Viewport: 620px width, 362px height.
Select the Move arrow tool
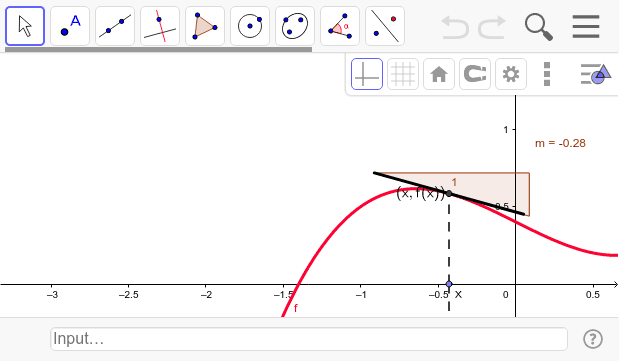[x=25, y=26]
